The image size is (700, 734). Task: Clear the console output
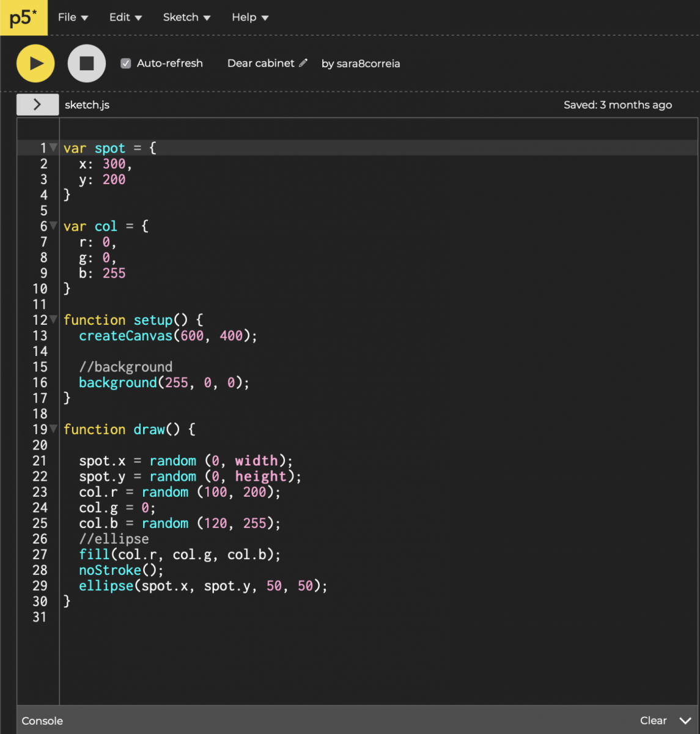point(653,721)
